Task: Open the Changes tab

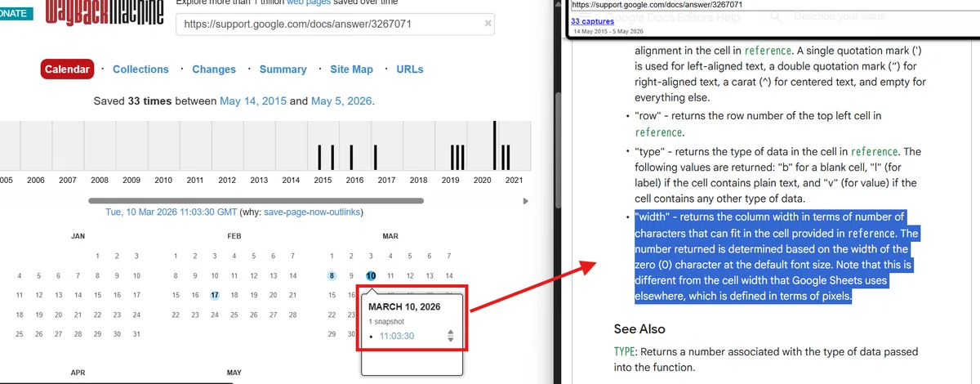Action: coord(214,69)
